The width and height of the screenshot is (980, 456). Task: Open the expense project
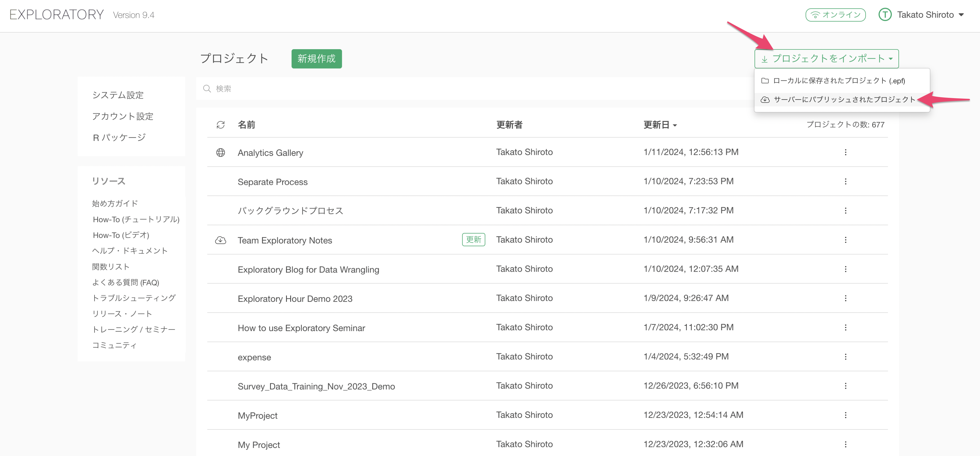click(254, 358)
